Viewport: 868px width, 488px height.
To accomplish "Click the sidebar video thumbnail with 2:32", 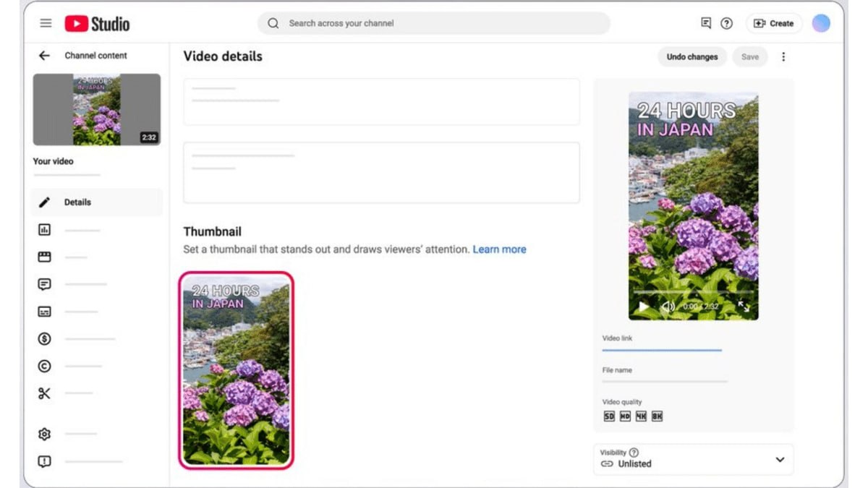I will (x=97, y=109).
